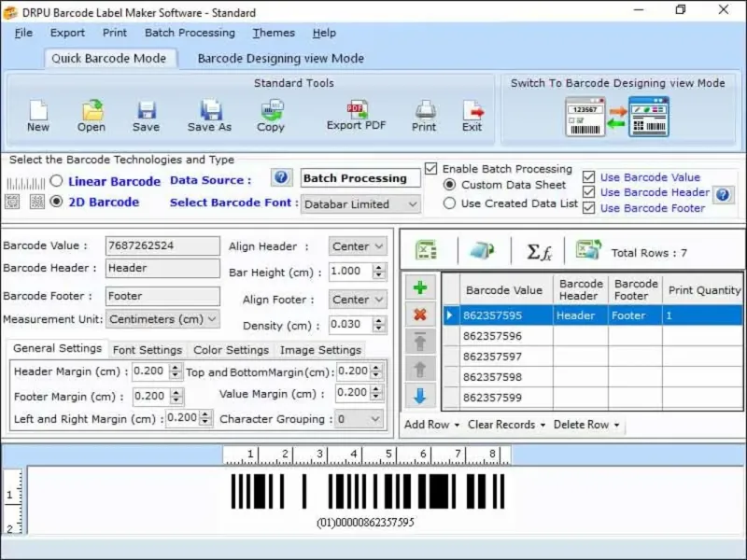Toggle Use Barcode Footer checkbox
This screenshot has height=560, width=747.
[x=589, y=208]
